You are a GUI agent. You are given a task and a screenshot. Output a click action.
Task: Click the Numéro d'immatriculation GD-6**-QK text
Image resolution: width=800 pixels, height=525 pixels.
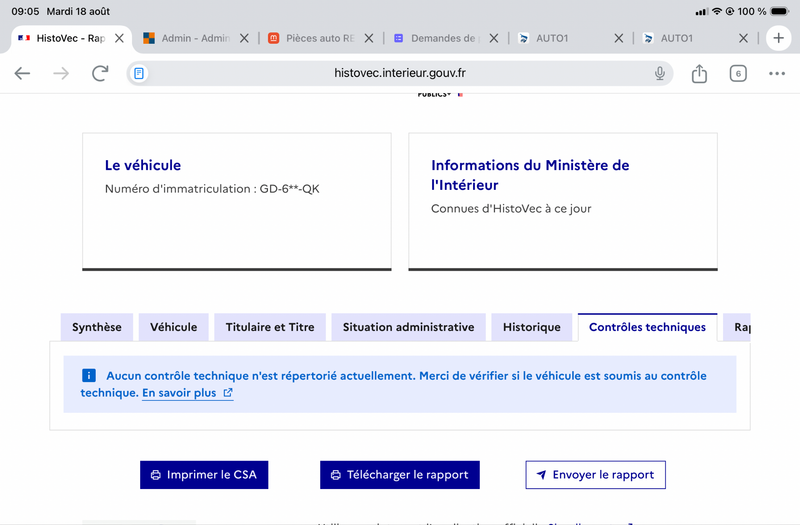click(x=212, y=189)
